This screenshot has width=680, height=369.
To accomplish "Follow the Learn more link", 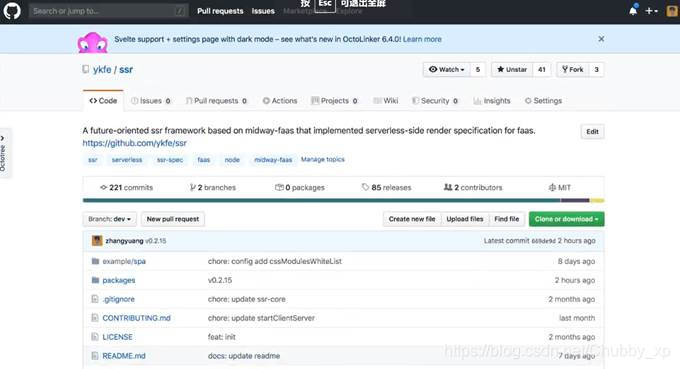I will [x=422, y=39].
